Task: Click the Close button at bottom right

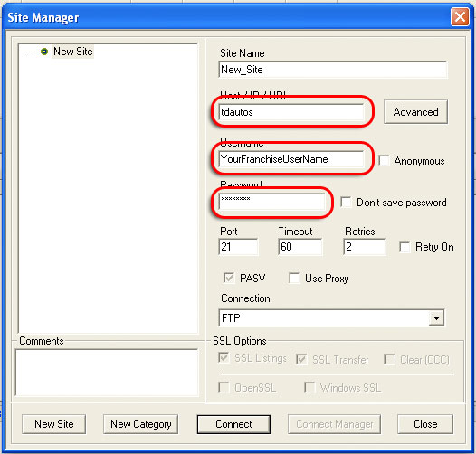Action: 425,424
